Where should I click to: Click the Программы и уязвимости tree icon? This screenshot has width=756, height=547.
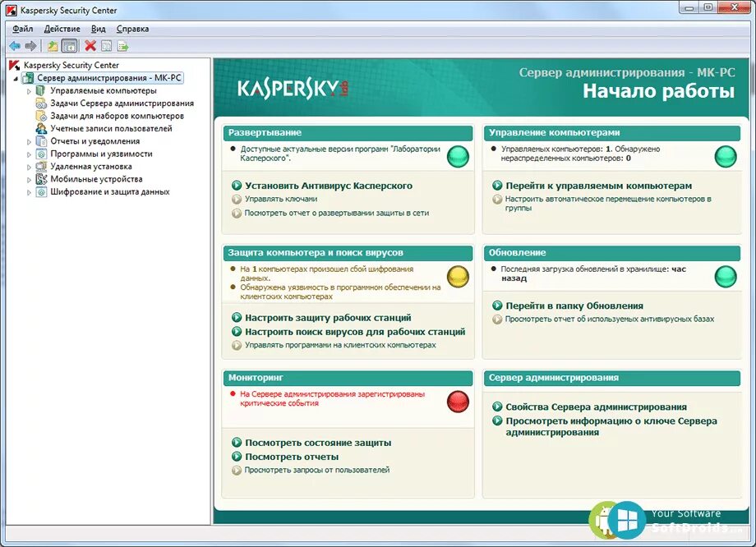pos(41,154)
